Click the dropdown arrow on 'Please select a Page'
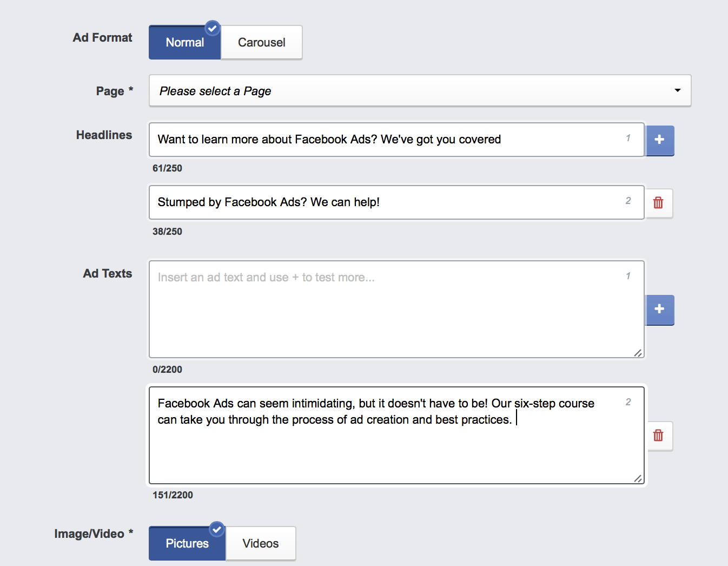Image resolution: width=728 pixels, height=566 pixels. click(x=677, y=90)
